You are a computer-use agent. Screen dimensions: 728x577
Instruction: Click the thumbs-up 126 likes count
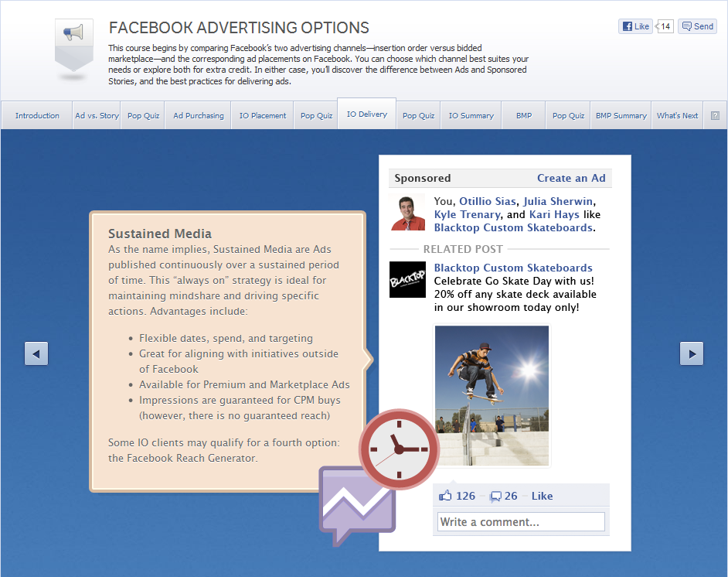pyautogui.click(x=457, y=496)
